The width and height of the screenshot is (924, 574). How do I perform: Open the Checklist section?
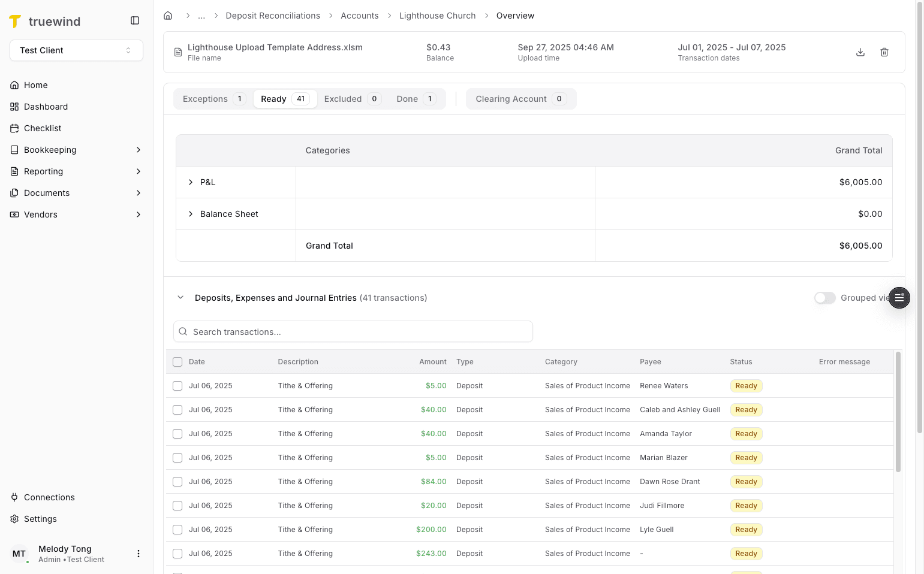[42, 128]
